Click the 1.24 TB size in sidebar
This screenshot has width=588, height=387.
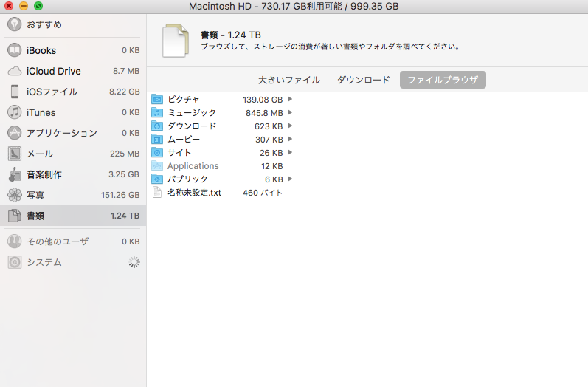coord(125,216)
